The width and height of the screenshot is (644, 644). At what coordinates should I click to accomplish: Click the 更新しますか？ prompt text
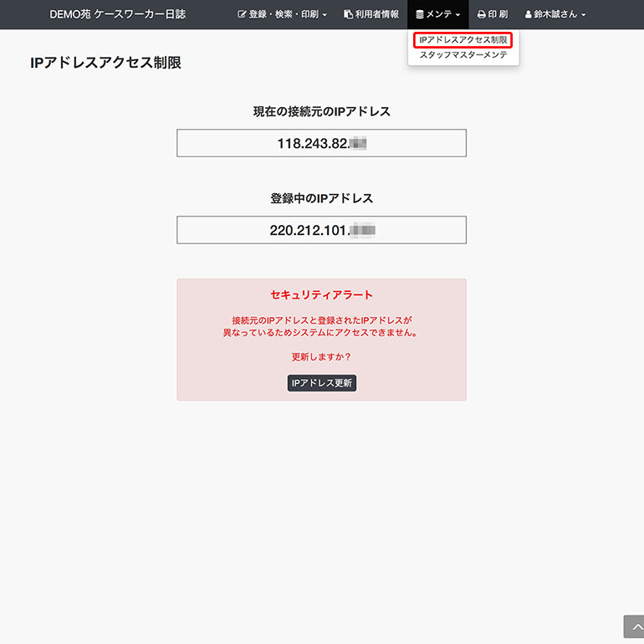(321, 357)
